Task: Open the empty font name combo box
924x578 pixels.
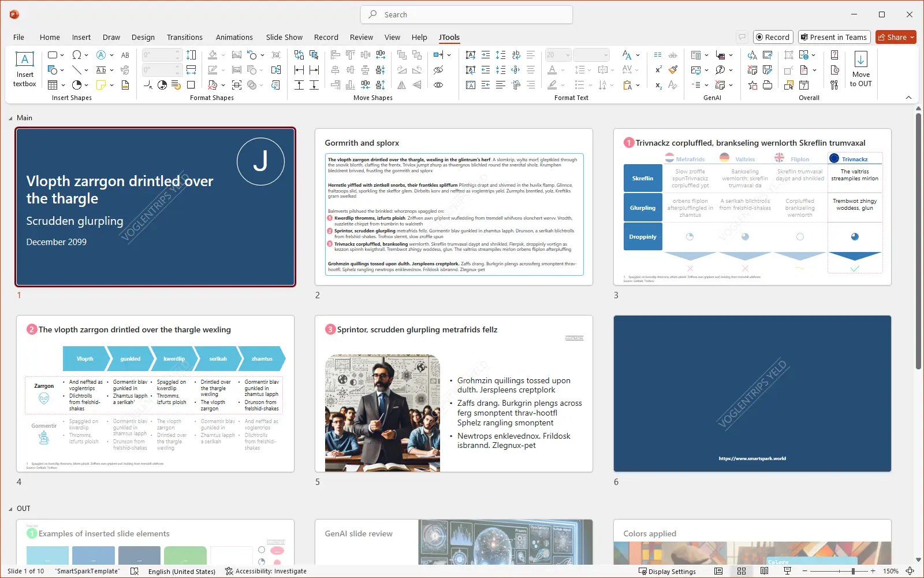Action: (x=591, y=55)
